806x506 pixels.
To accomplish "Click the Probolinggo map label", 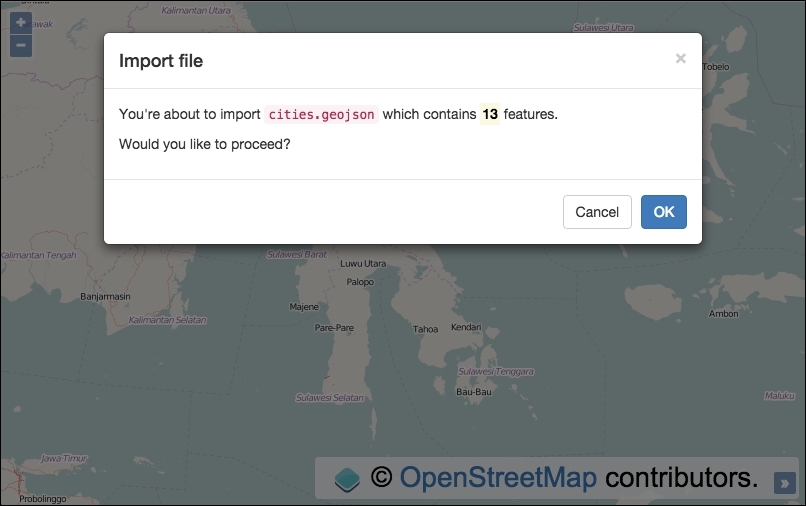I will (43, 499).
